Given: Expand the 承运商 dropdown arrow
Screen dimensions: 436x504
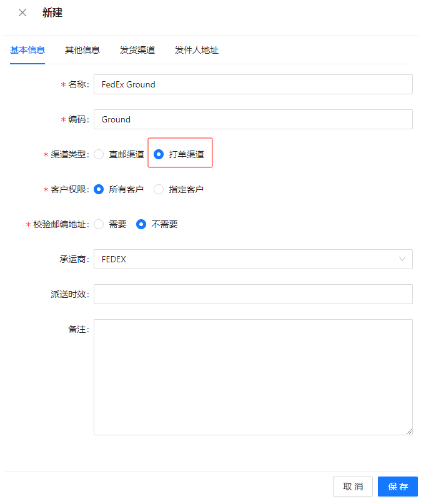Looking at the screenshot, I should pyautogui.click(x=402, y=259).
